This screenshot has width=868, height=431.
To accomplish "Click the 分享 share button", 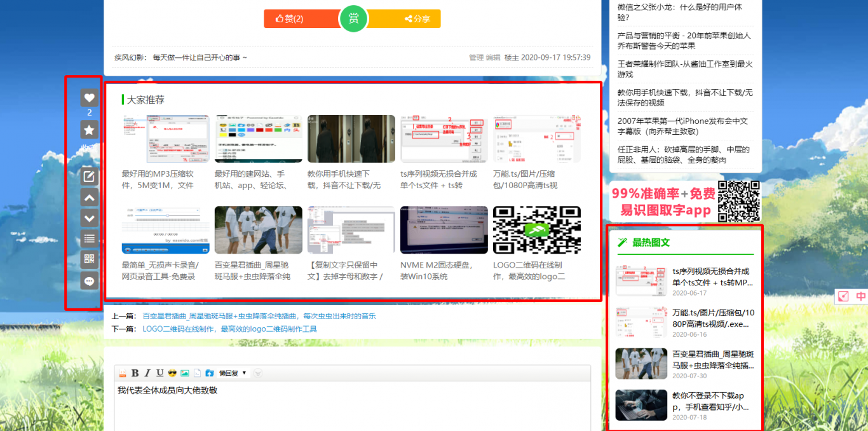I will point(417,19).
